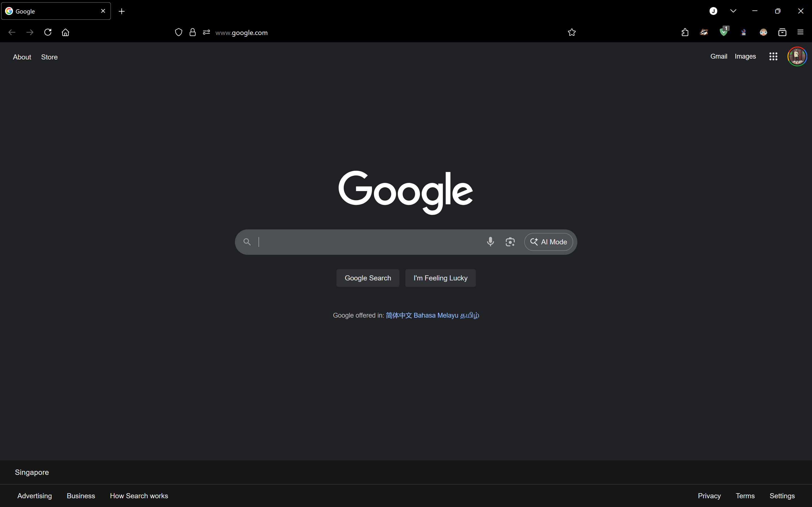Open Business footer link
Screen dimensions: 812x507
81,496
